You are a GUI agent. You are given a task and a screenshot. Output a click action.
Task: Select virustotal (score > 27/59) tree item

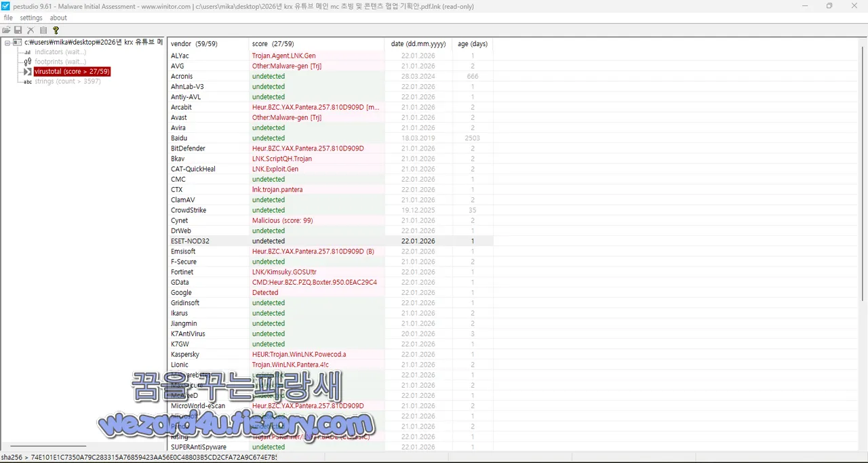click(72, 71)
